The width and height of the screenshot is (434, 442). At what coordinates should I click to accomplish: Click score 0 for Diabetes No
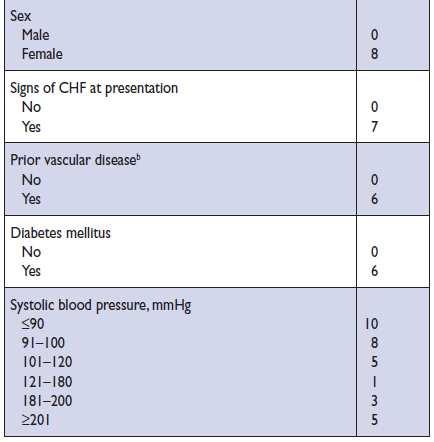point(374,252)
